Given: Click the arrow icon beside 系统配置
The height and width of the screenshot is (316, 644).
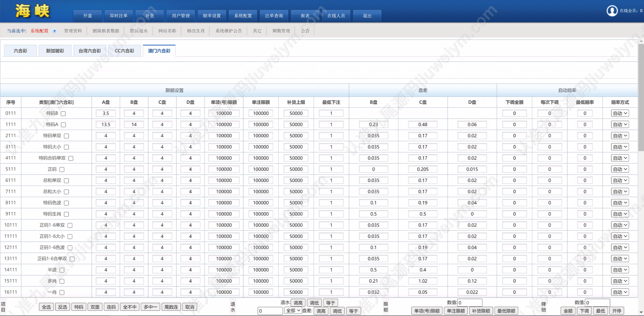Looking at the screenshot, I should point(54,31).
